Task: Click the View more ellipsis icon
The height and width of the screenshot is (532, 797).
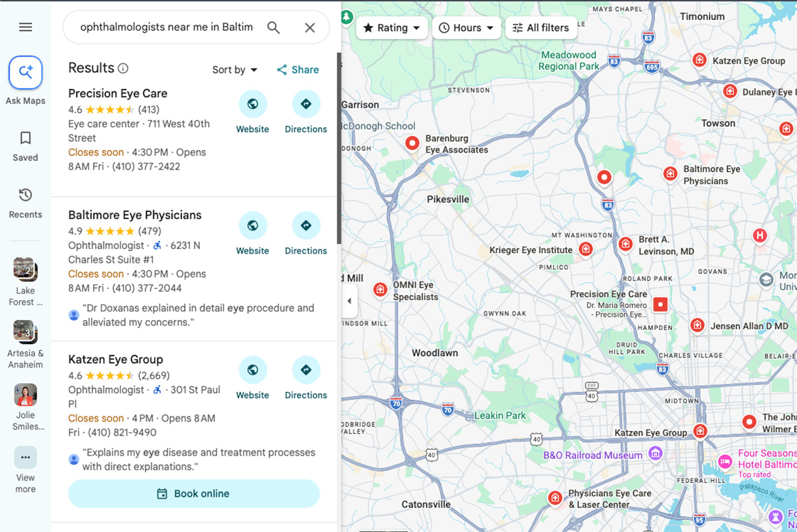Action: tap(25, 457)
